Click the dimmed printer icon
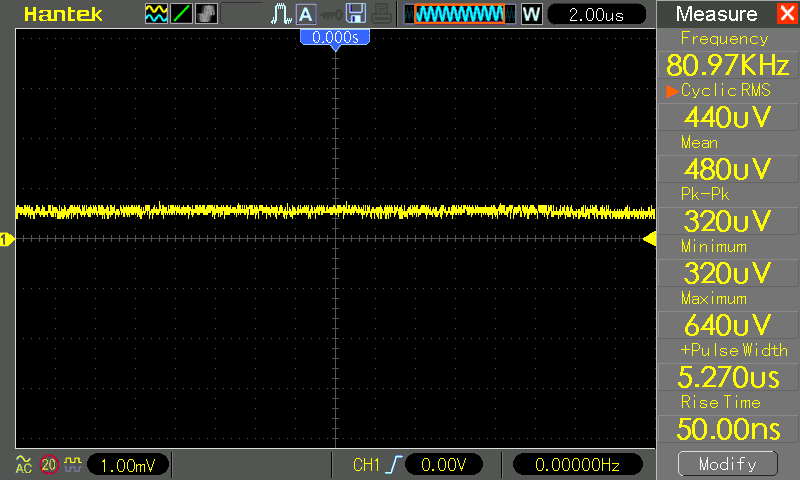This screenshot has height=480, width=800. [382, 14]
